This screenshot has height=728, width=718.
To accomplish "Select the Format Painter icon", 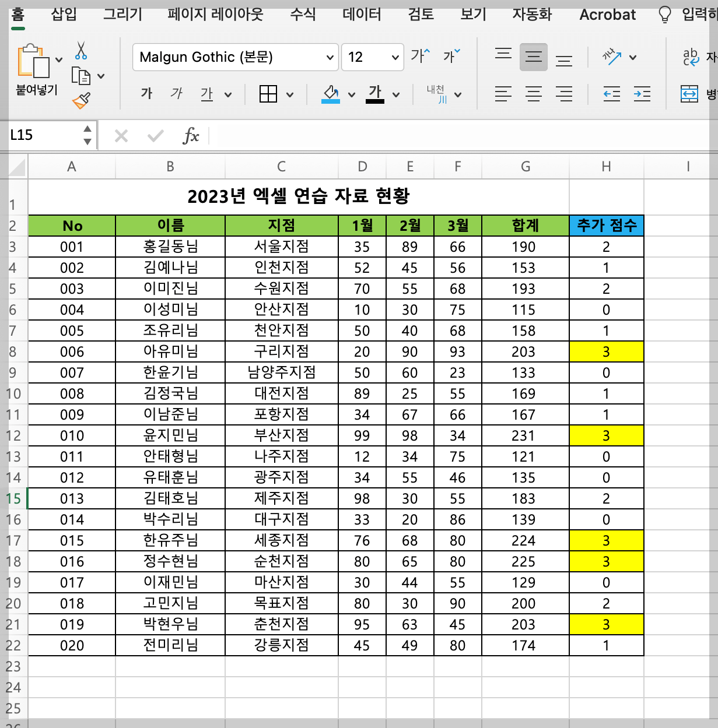I will pyautogui.click(x=82, y=99).
